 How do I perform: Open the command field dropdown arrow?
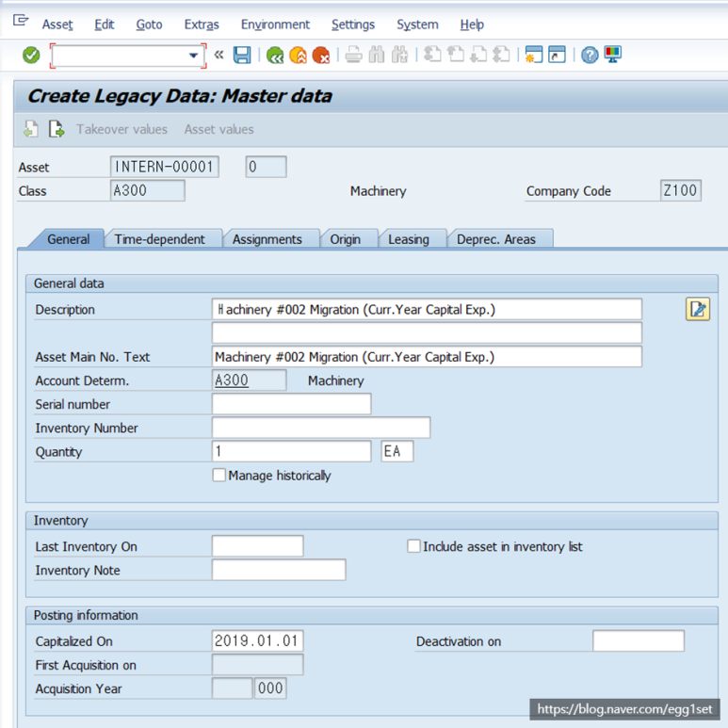coord(194,56)
